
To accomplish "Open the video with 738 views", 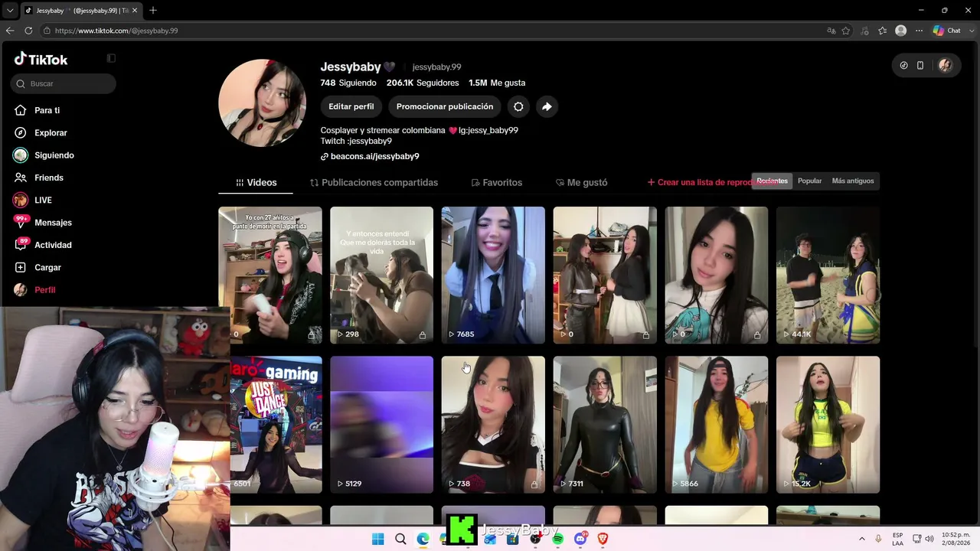I will coord(493,425).
